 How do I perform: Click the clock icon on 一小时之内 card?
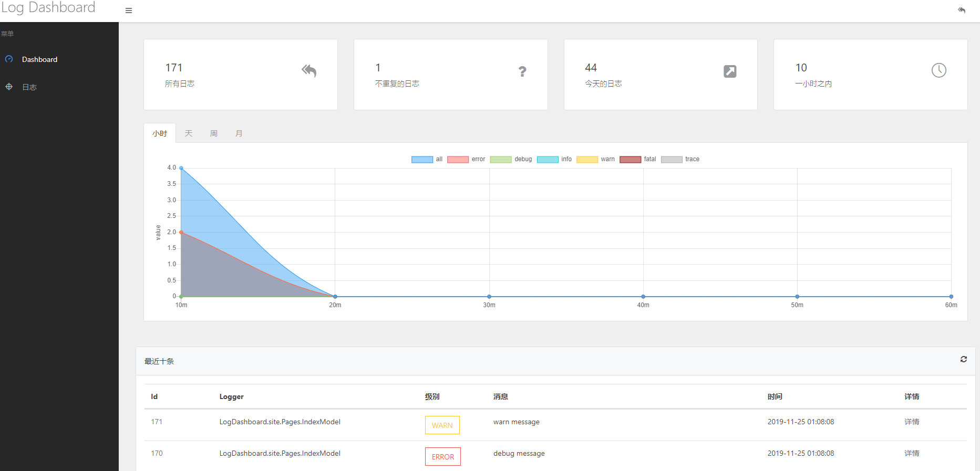939,70
